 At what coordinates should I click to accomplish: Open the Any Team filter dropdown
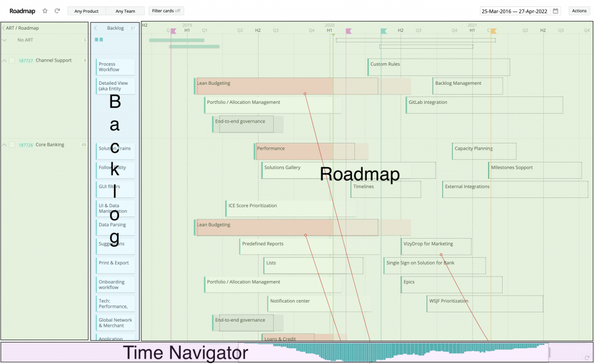[126, 11]
